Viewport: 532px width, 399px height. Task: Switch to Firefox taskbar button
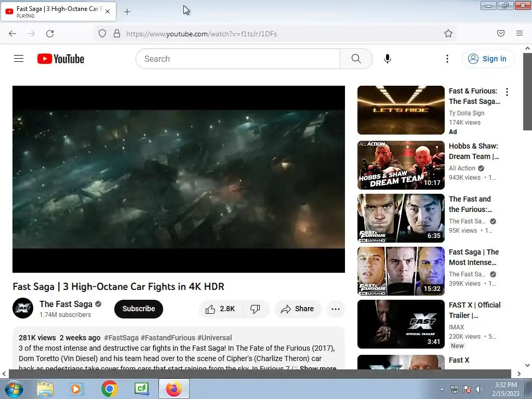pyautogui.click(x=174, y=389)
